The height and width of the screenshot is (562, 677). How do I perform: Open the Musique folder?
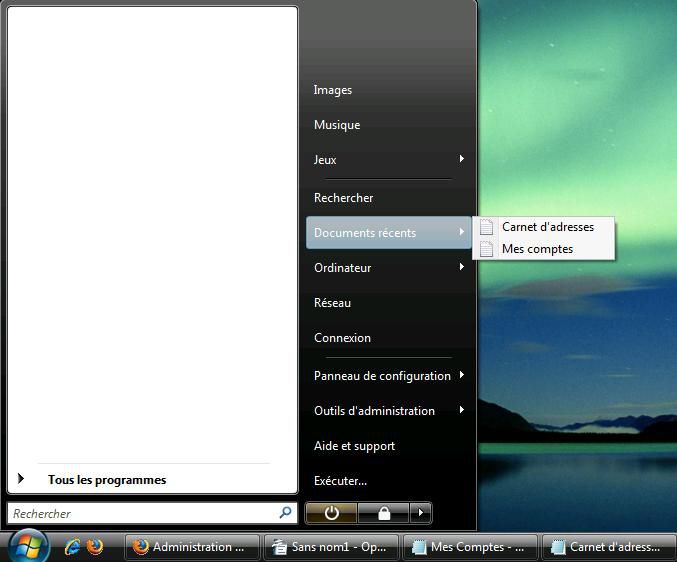[337, 125]
